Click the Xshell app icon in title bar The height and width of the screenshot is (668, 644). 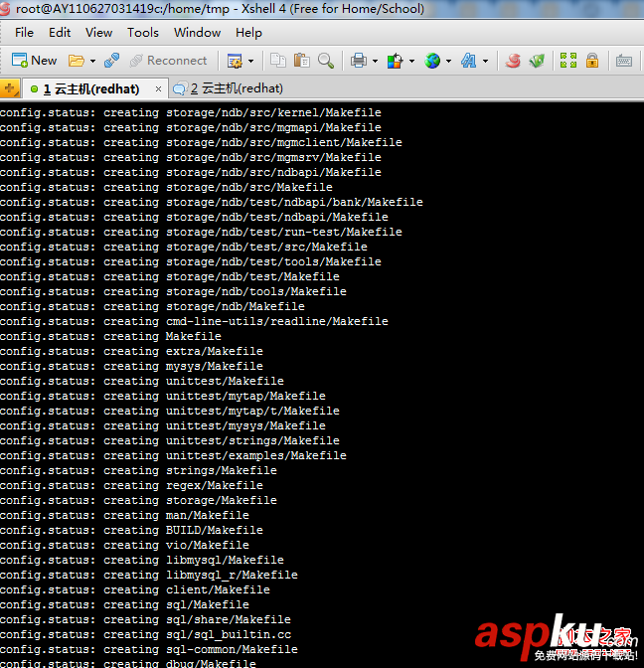[x=4, y=9]
